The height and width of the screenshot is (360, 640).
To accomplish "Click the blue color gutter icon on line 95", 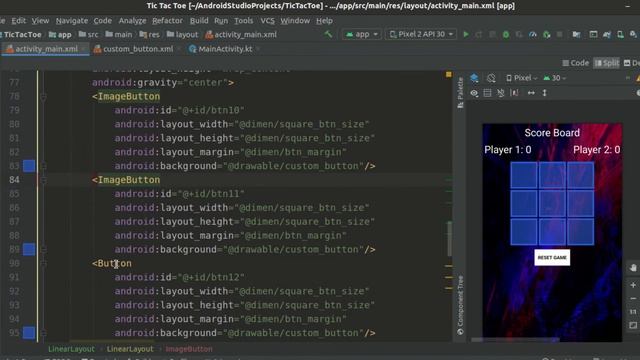I will click(x=29, y=333).
